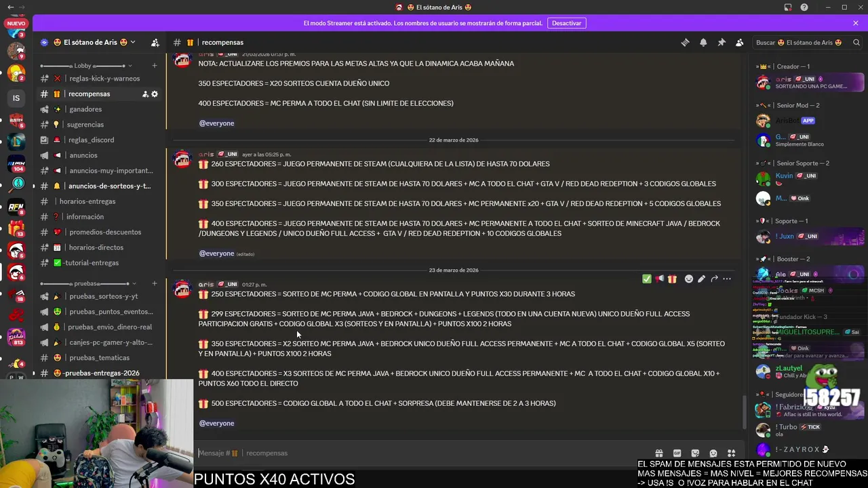Add the megaphone reaction to message

tap(659, 279)
